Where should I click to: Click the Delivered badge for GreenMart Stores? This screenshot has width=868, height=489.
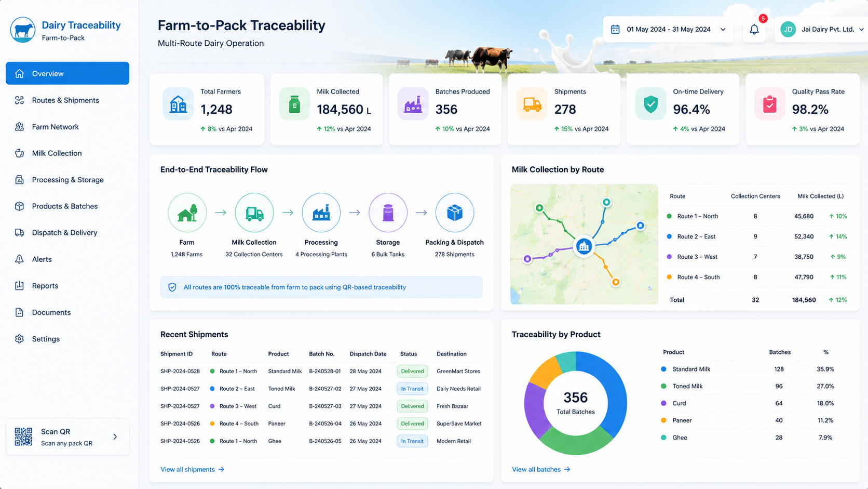(412, 371)
